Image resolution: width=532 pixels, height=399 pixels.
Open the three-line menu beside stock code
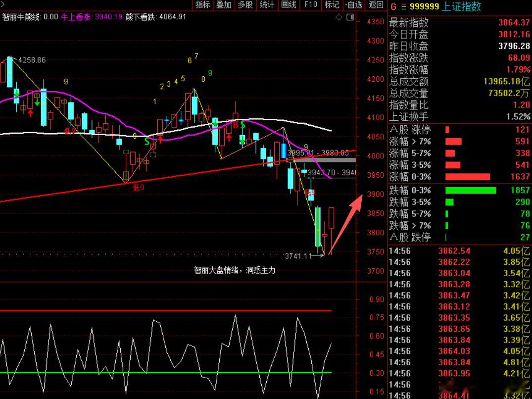(x=403, y=6)
